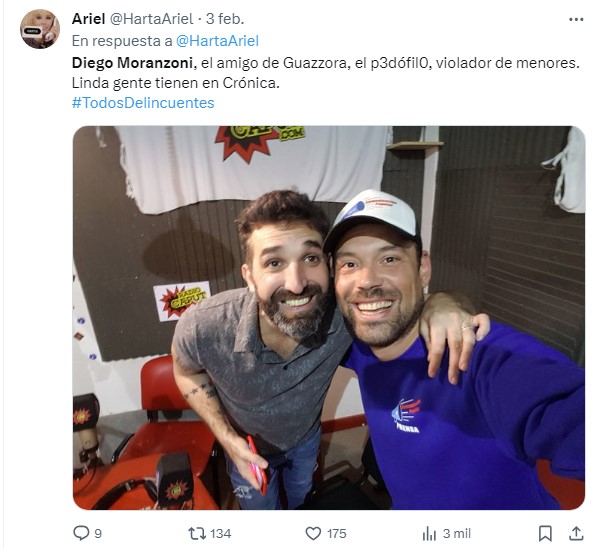Image resolution: width=599 pixels, height=549 pixels.
Task: Click the Ariel display name
Action: (88, 19)
